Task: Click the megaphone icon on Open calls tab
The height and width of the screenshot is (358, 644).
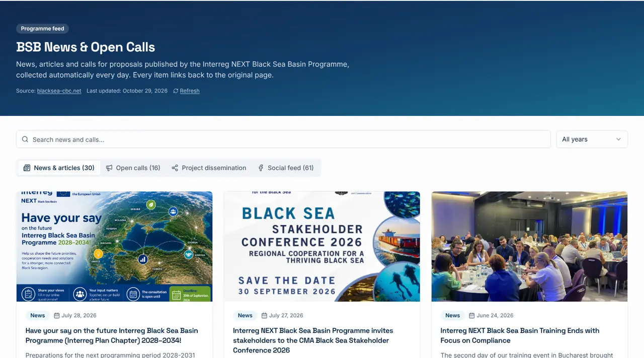Action: (x=109, y=168)
